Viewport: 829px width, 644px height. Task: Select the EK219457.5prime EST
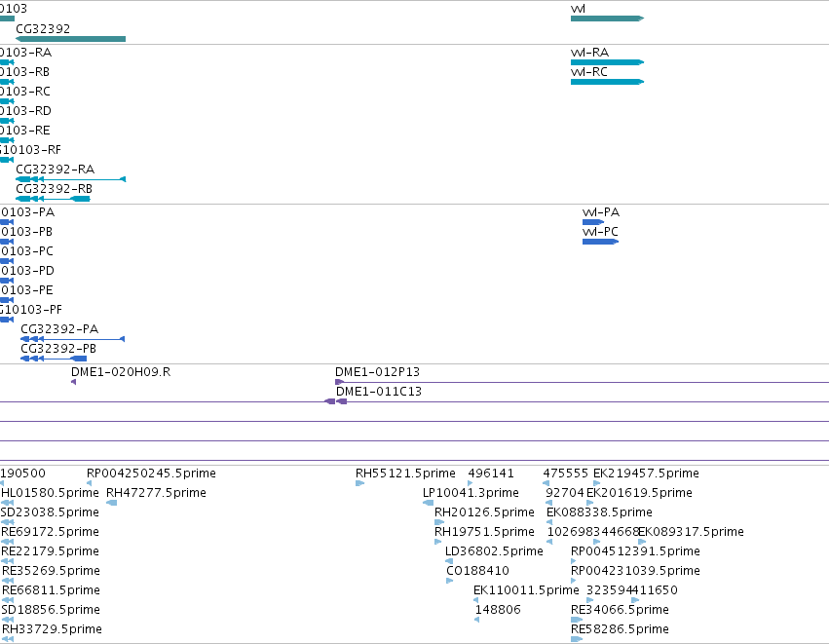pyautogui.click(x=597, y=483)
